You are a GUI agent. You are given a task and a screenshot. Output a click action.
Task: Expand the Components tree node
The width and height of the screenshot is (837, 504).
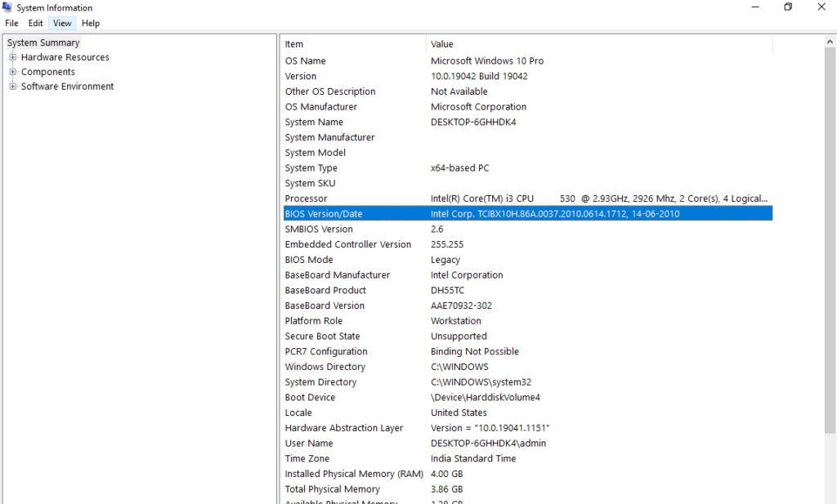click(x=13, y=73)
